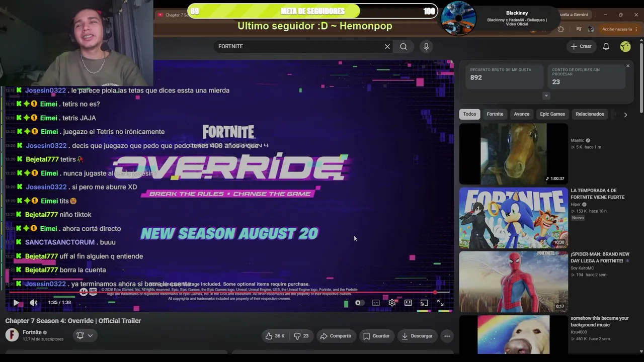Viewport: 644px width, 362px height.
Task: Open video settings gear icon
Action: (x=392, y=303)
